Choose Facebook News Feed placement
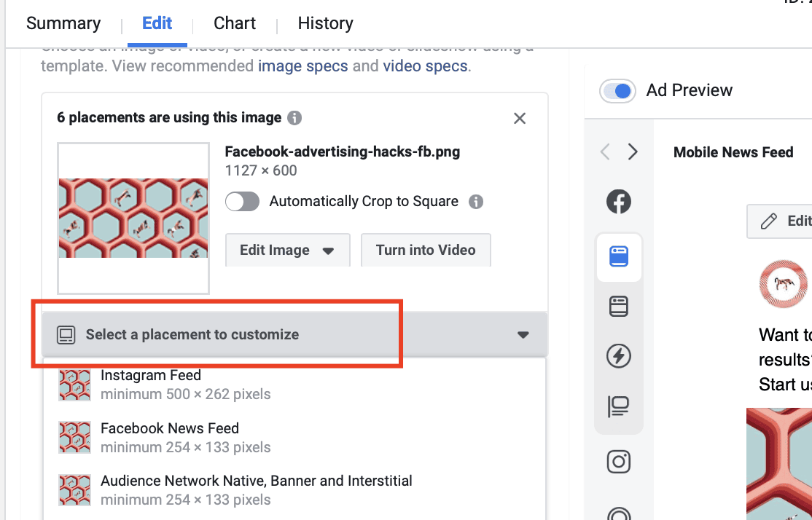812x520 pixels. (x=294, y=437)
